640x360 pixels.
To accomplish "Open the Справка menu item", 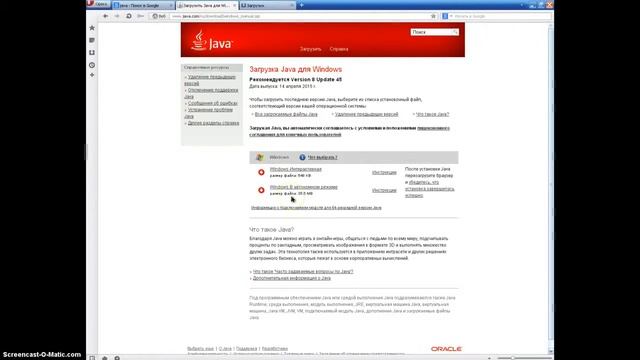I will pos(339,49).
